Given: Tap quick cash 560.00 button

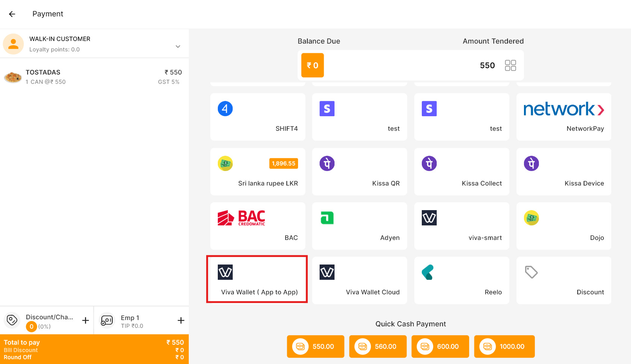Looking at the screenshot, I should click(378, 346).
